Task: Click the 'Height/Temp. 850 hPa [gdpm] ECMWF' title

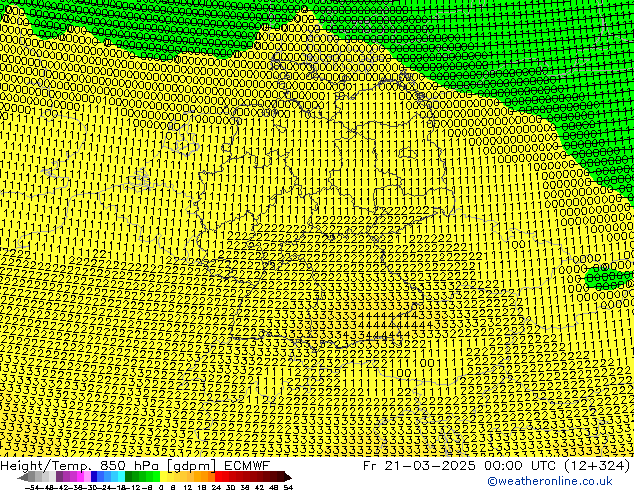Action: [135, 465]
